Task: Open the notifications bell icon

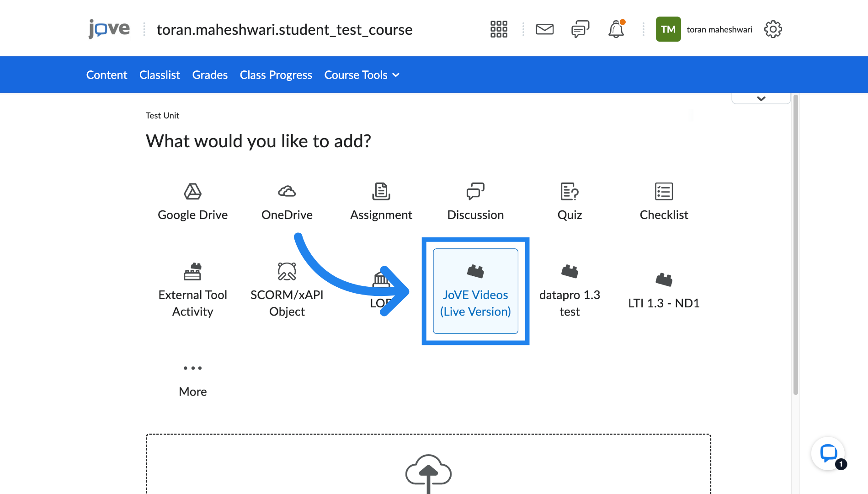Action: 616,29
